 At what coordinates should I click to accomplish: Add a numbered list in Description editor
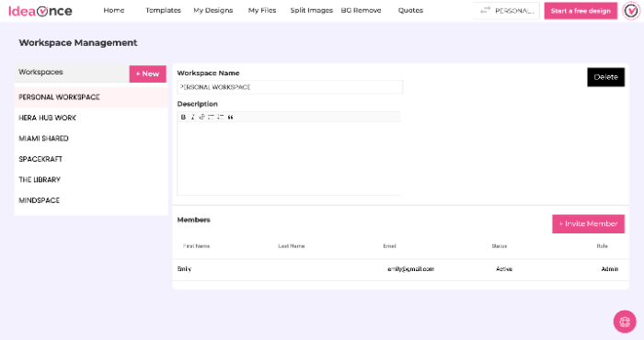click(x=221, y=117)
